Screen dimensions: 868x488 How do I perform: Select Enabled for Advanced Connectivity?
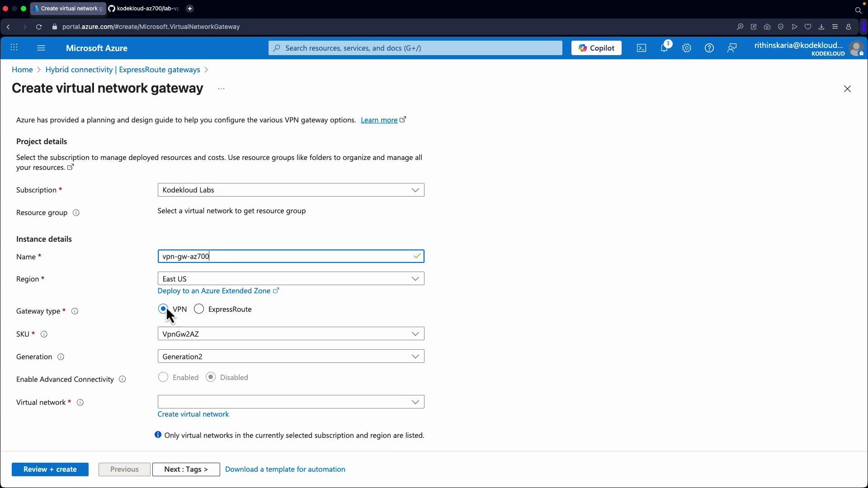(x=163, y=377)
